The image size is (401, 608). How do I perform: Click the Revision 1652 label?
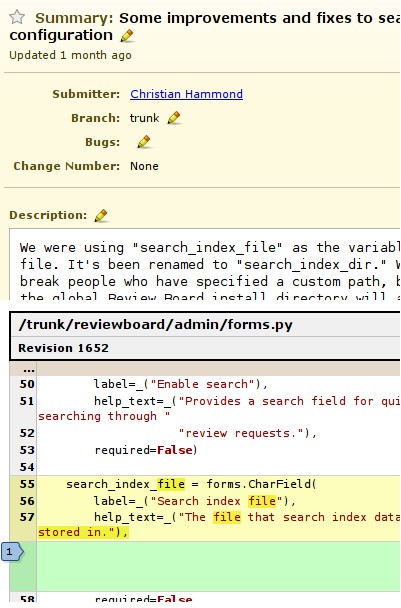tap(64, 348)
